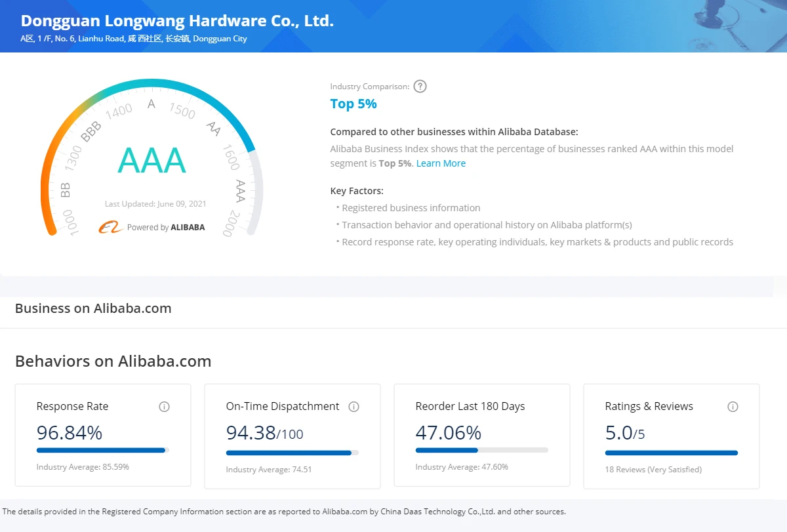The image size is (787, 532).
Task: Click the Top 5% industry ranking text
Action: click(x=353, y=104)
